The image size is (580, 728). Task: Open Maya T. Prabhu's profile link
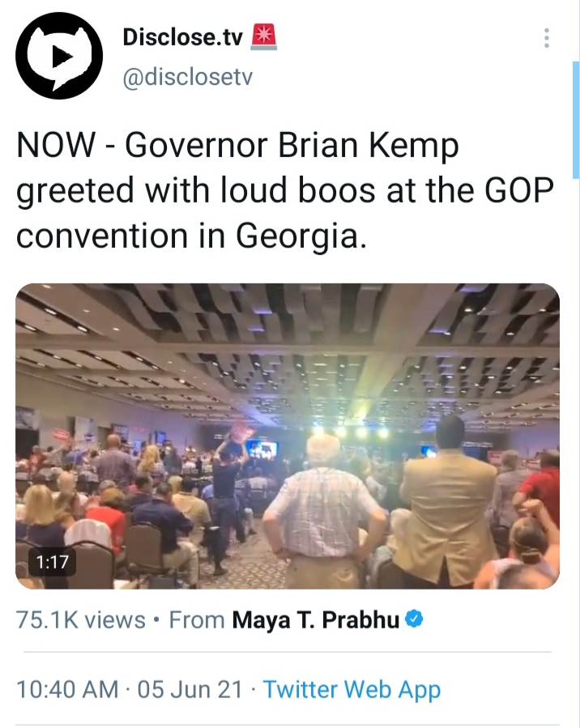pos(316,619)
